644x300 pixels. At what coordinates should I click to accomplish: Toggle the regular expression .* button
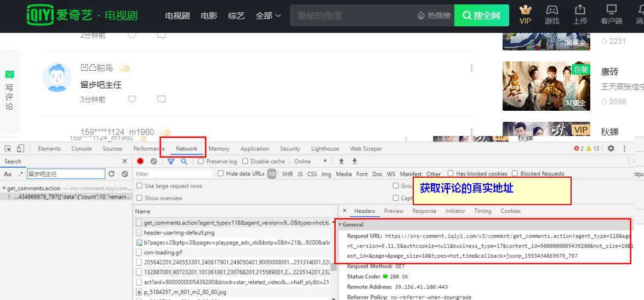pos(21,174)
